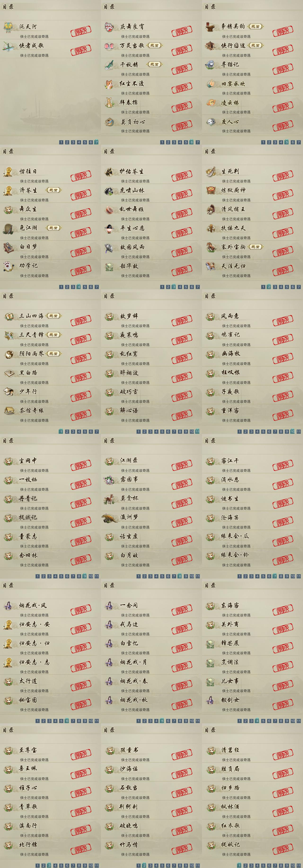Select the teahouse icon beside 茶馆奇缘
Viewport: 303px width, 868px height.
tap(8, 411)
